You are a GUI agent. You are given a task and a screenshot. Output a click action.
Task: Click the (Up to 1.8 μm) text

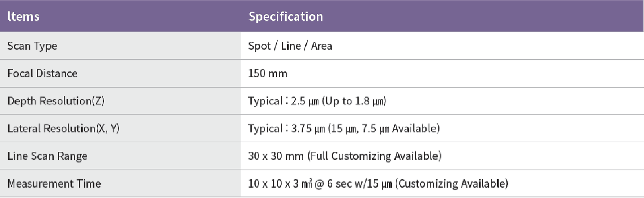coord(354,101)
